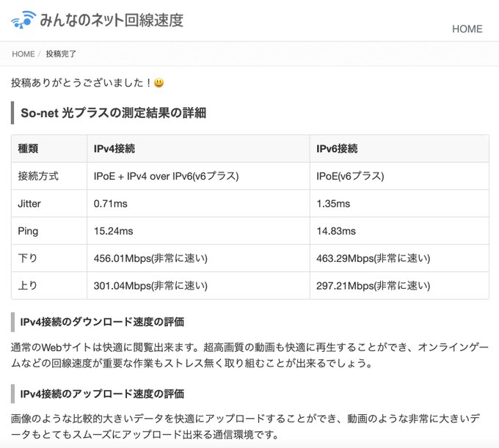Viewport: 499px width, 448px height.
Task: Select the 1.35ms Jitter value
Action: point(333,204)
